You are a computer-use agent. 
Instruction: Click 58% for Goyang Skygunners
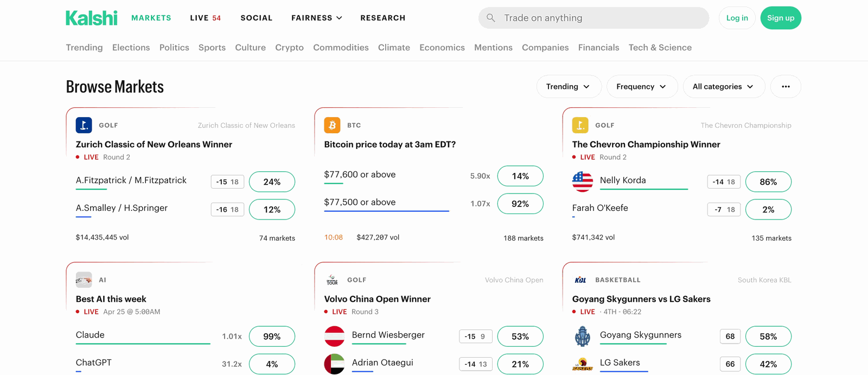pyautogui.click(x=768, y=337)
